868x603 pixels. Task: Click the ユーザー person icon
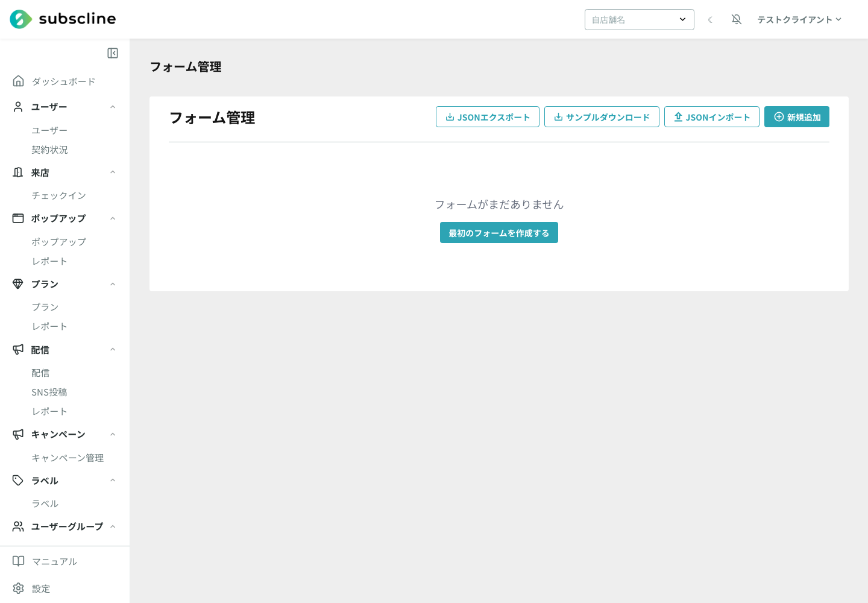(x=19, y=107)
